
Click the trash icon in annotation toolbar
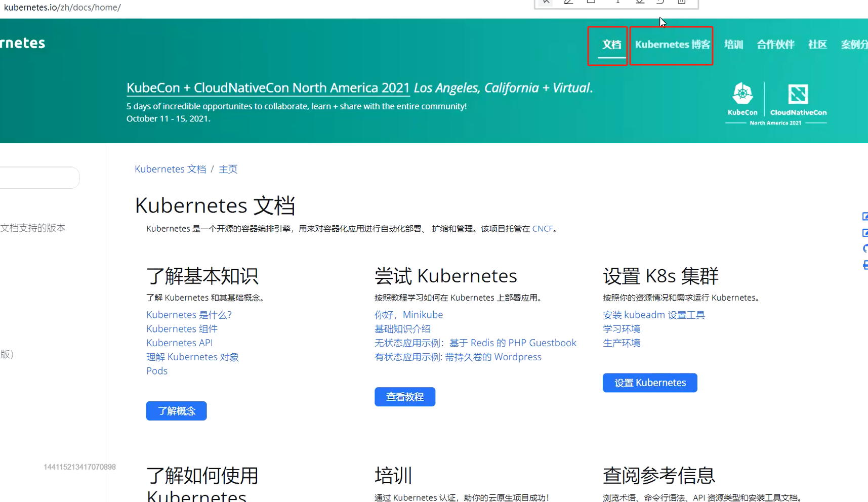click(x=682, y=2)
